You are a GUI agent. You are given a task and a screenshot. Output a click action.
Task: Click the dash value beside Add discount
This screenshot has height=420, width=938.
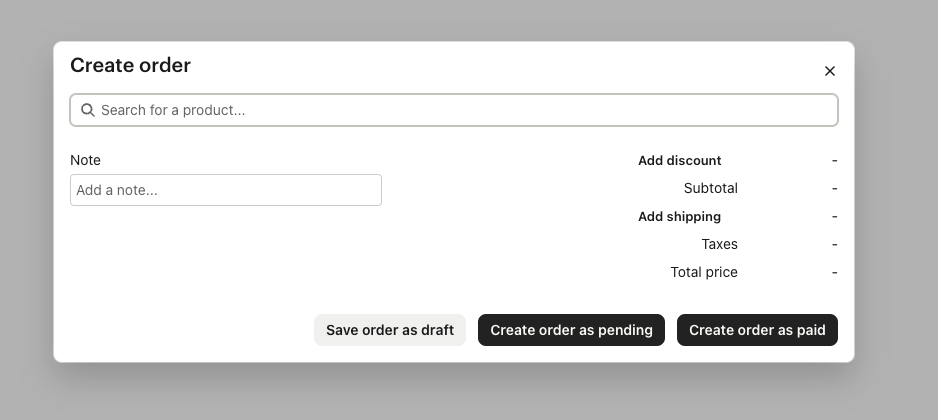(x=835, y=160)
